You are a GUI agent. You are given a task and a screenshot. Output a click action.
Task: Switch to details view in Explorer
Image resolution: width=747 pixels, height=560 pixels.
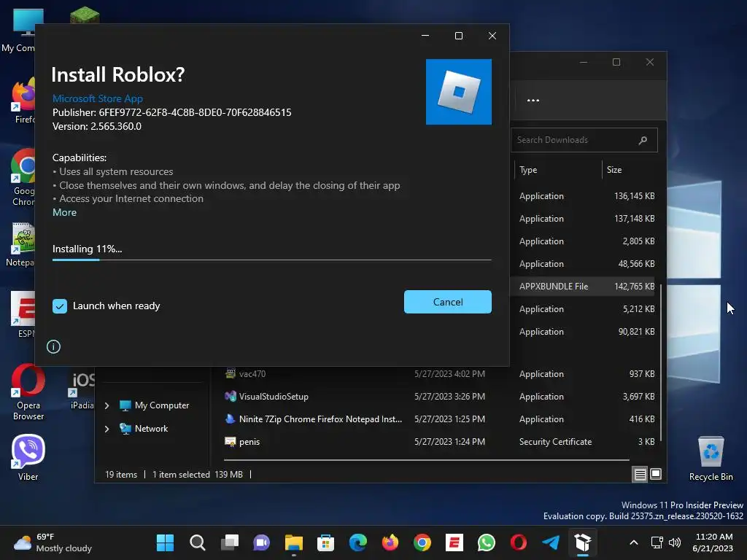[x=640, y=474]
